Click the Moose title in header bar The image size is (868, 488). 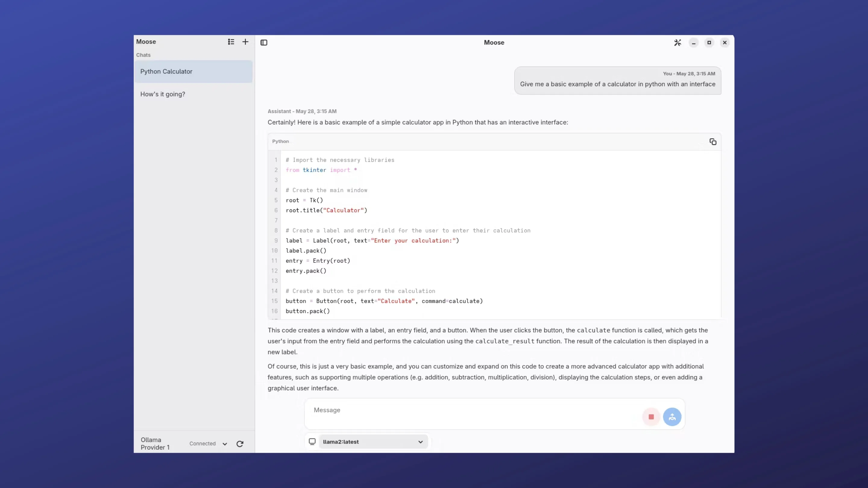coord(494,42)
